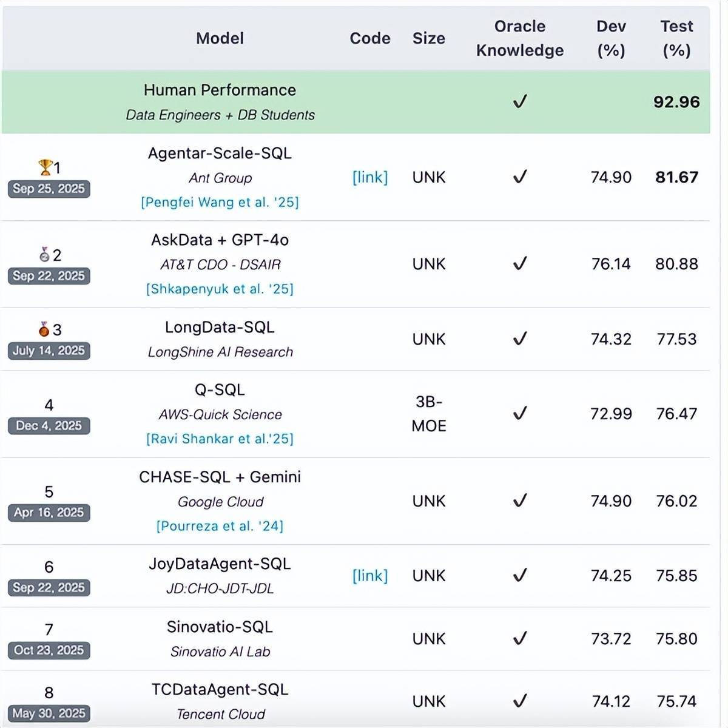Click the Dev (%) column header

[610, 38]
